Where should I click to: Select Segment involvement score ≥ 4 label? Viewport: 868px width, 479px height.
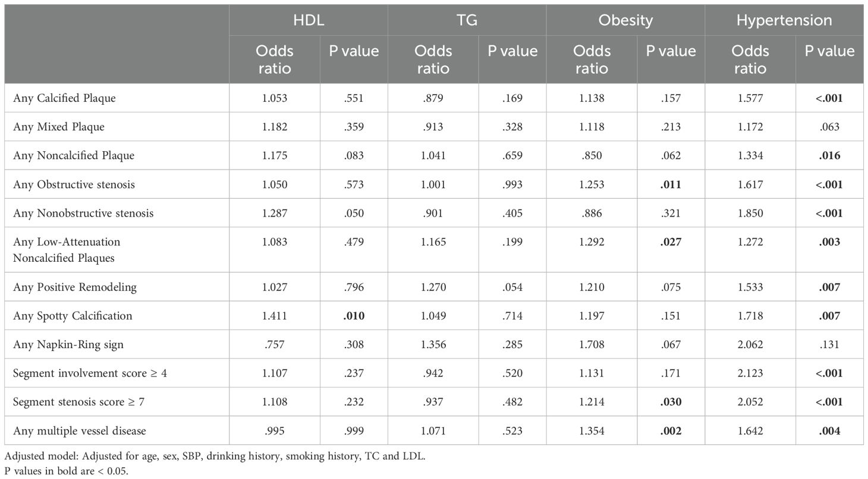click(x=80, y=372)
